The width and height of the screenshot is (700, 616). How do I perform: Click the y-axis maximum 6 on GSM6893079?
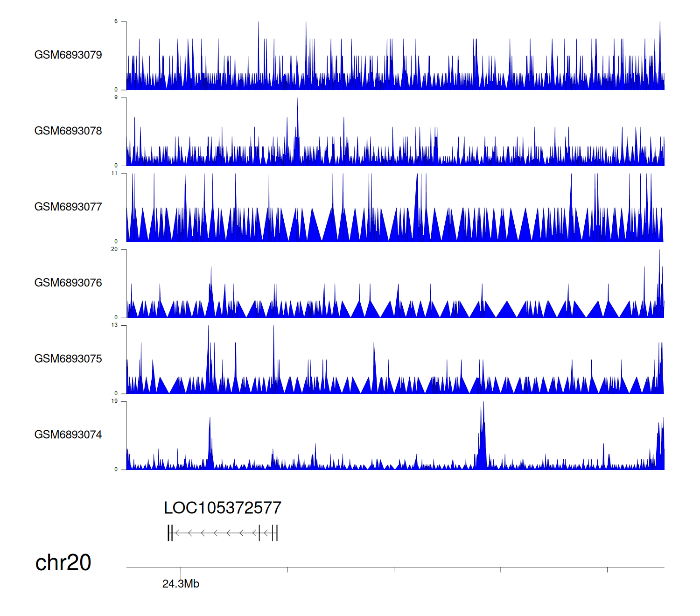(x=116, y=21)
